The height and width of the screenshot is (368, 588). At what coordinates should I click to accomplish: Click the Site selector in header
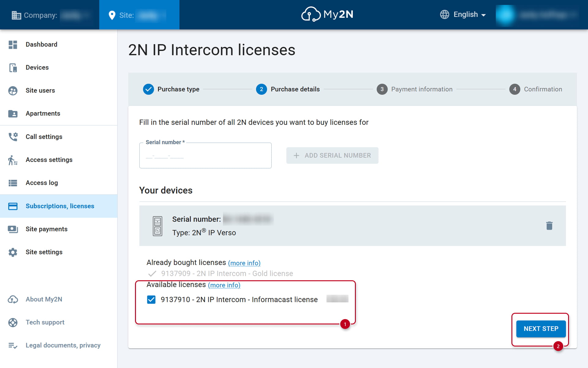point(139,15)
